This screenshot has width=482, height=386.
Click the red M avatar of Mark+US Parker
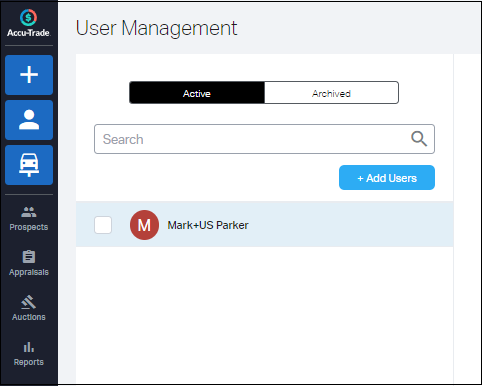(x=144, y=225)
